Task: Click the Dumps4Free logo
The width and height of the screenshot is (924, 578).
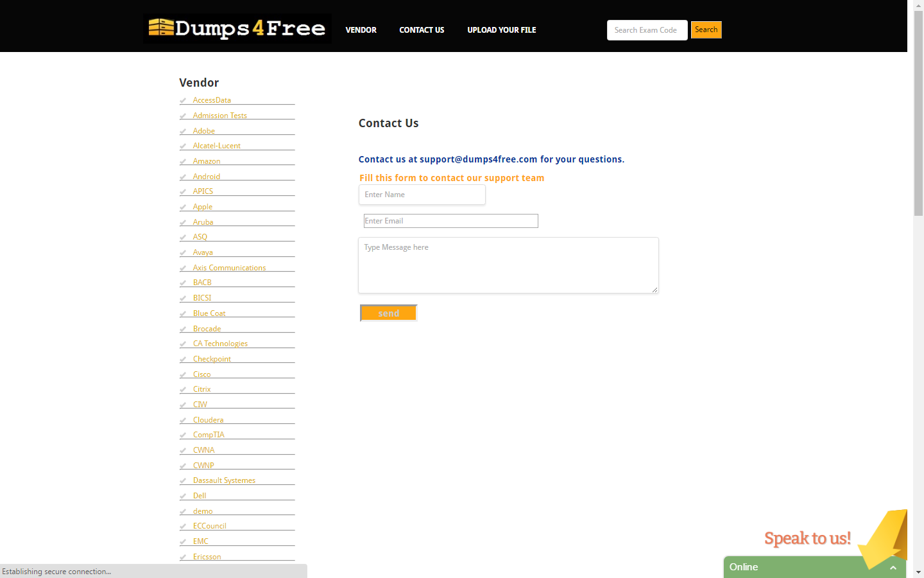Action: [237, 29]
